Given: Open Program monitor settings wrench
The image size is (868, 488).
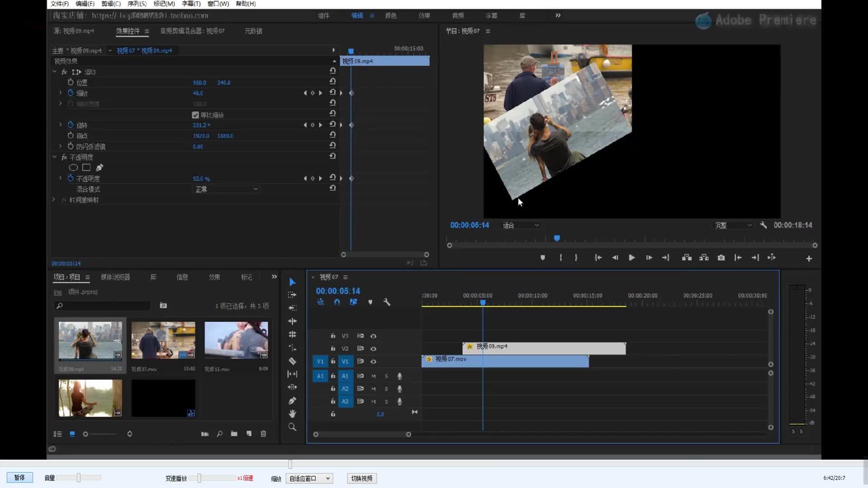Looking at the screenshot, I should [x=763, y=225].
